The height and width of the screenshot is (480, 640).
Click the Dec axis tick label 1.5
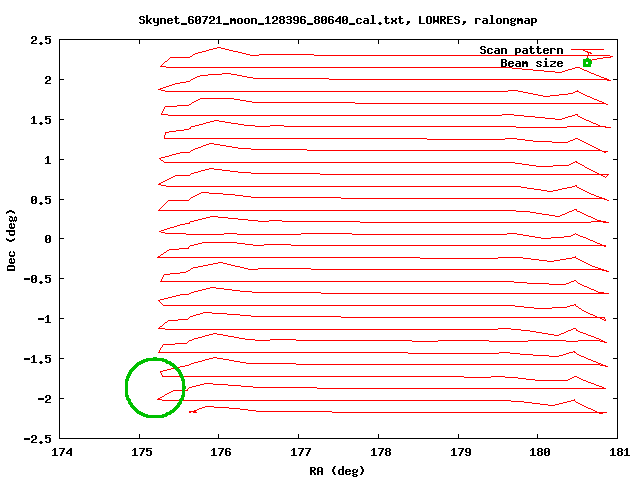click(41, 120)
